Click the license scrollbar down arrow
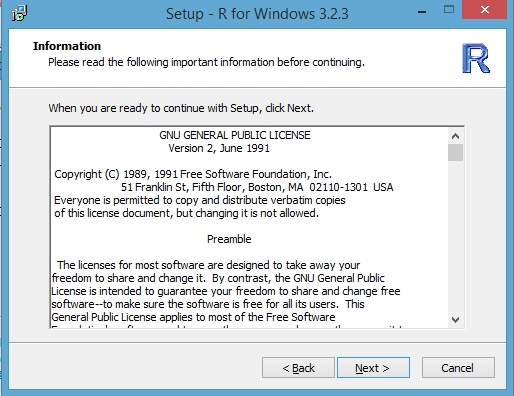The width and height of the screenshot is (514, 396). point(455,320)
